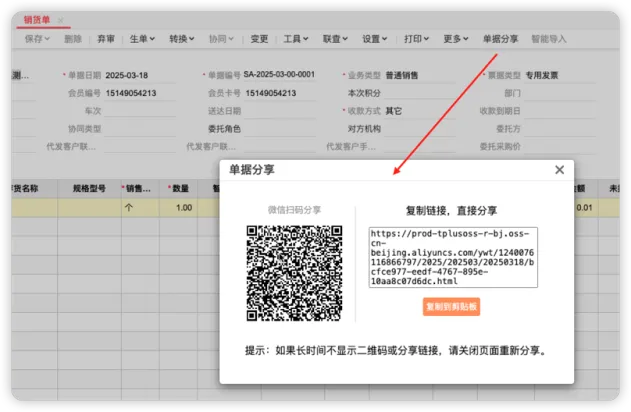Click 弃审 in the toolbar

pos(106,39)
